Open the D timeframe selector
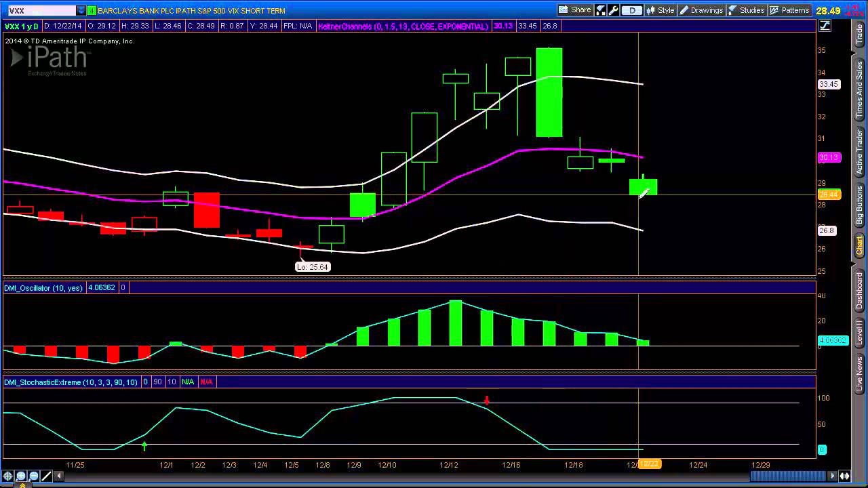Screen dimensions: 868x488 631,10
